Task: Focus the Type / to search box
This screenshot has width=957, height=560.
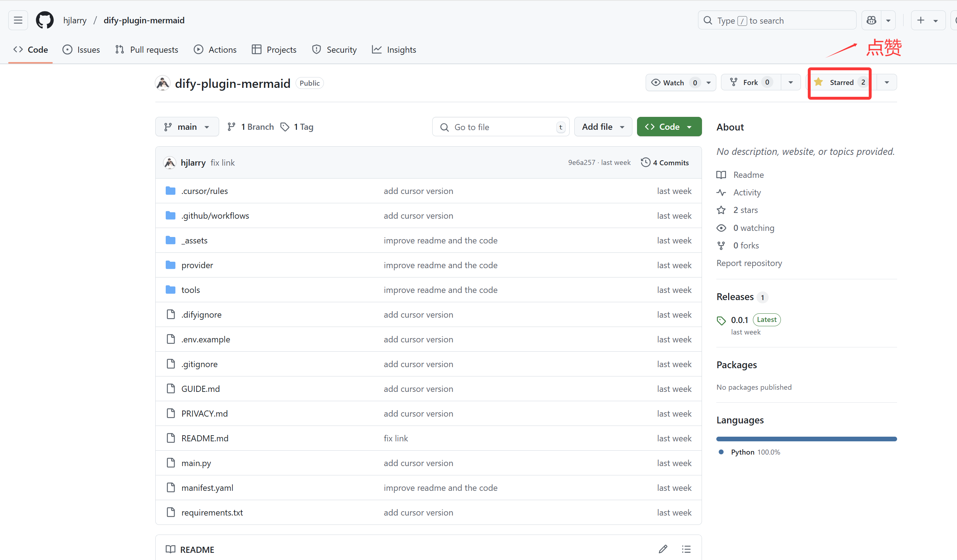Action: click(777, 20)
